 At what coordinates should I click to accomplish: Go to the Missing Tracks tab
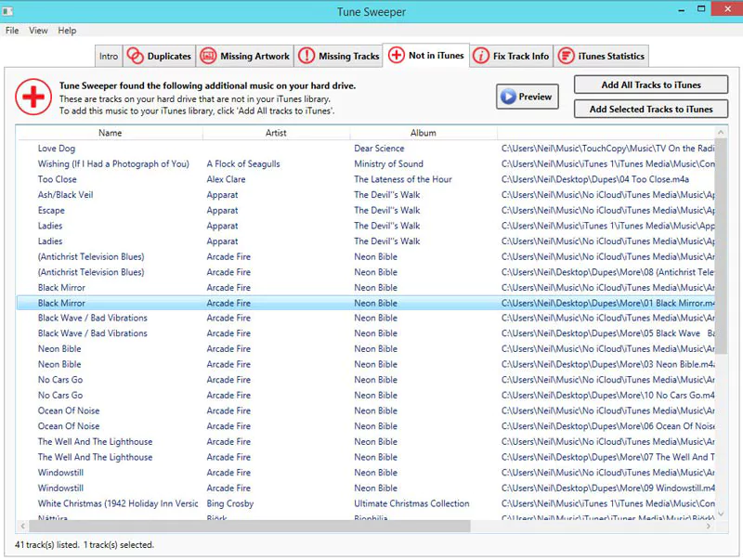coord(338,56)
